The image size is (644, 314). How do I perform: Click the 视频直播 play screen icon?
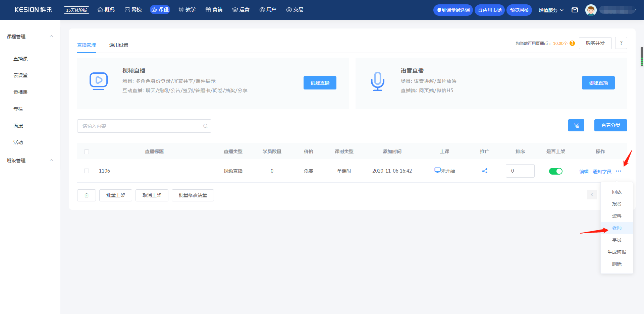pos(99,81)
